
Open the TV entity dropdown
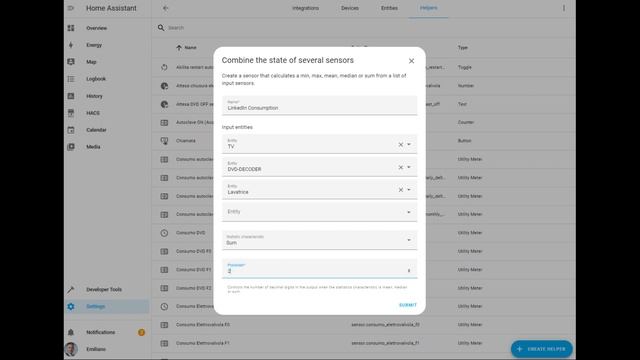point(409,144)
